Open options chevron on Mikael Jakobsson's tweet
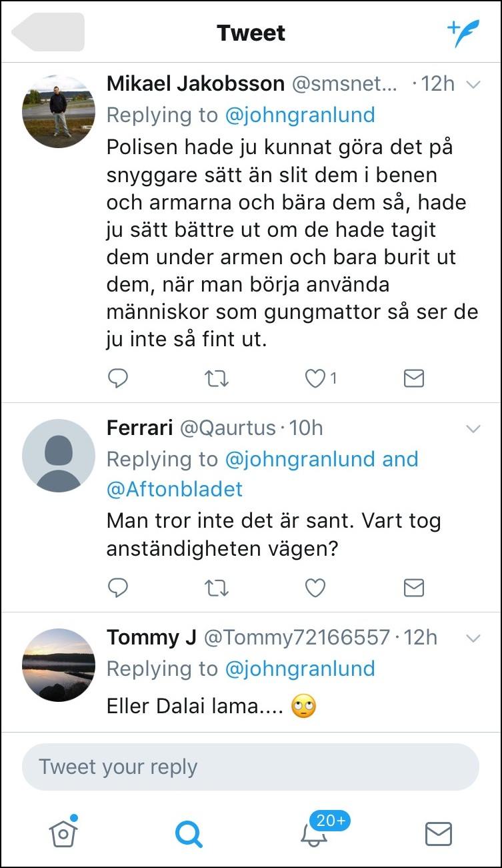Viewport: 502px width, 868px height. click(473, 85)
